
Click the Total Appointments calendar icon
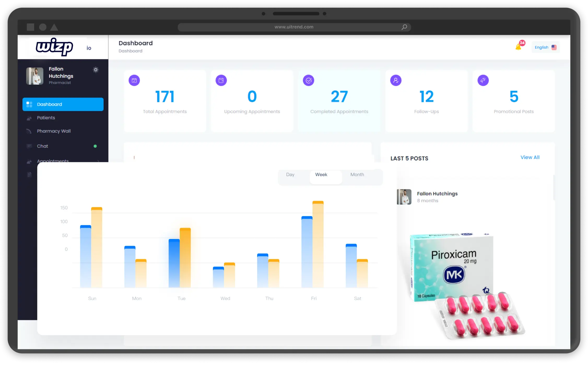(134, 80)
